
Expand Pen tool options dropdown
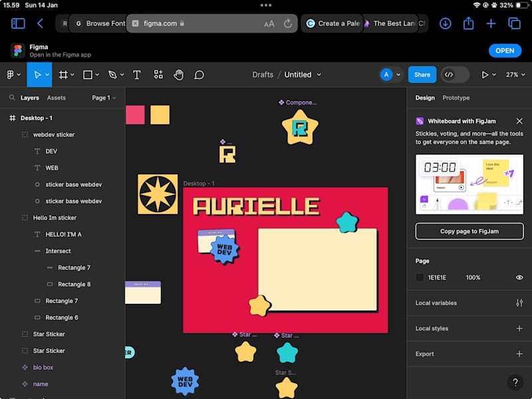coord(122,74)
